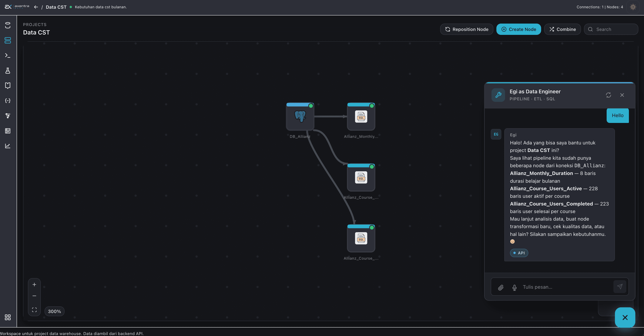The width and height of the screenshot is (644, 336).
Task: Refresh the Egi chat conversation
Action: coord(608,95)
